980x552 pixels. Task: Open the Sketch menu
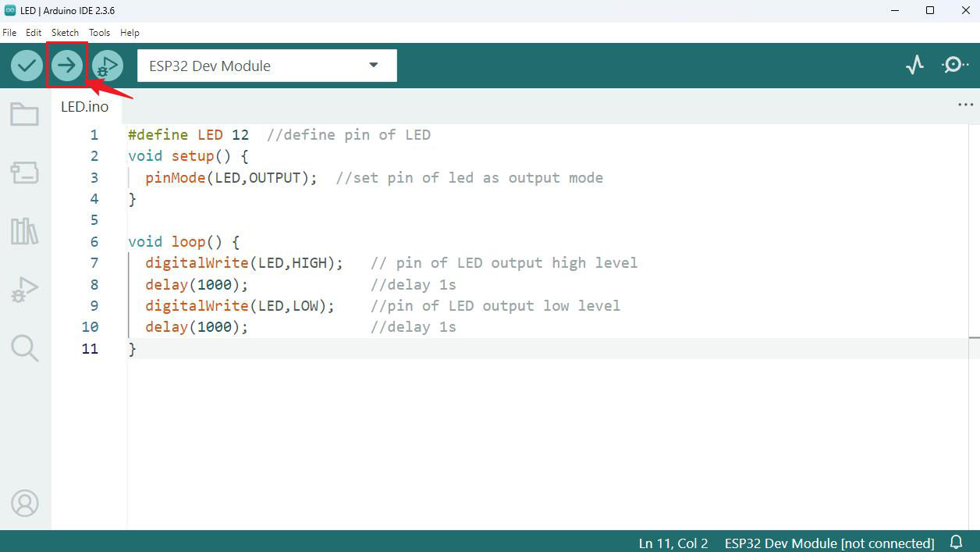(x=65, y=33)
